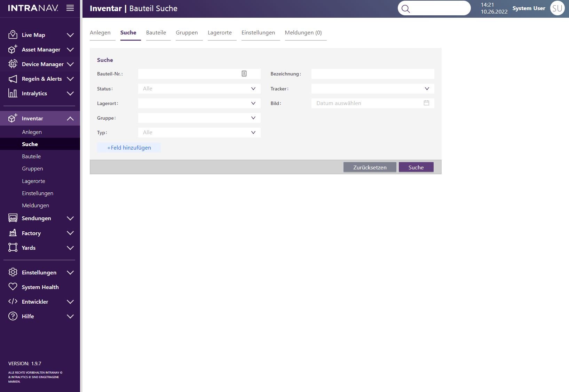Click the Intralytics bar chart icon
This screenshot has height=392, width=569.
13,93
